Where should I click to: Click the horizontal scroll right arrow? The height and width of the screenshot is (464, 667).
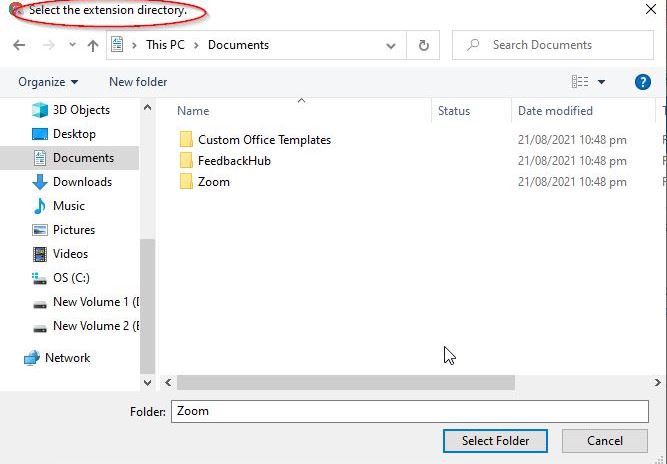(657, 383)
